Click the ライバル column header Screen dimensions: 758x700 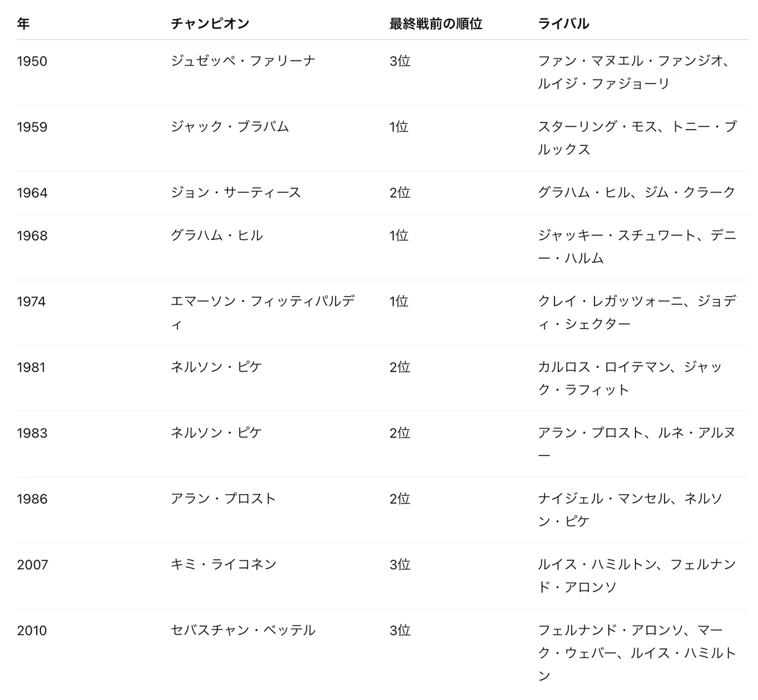click(x=563, y=24)
